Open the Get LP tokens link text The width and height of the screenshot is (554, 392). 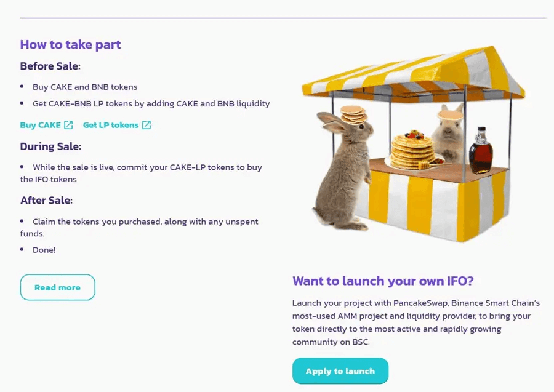(x=111, y=125)
